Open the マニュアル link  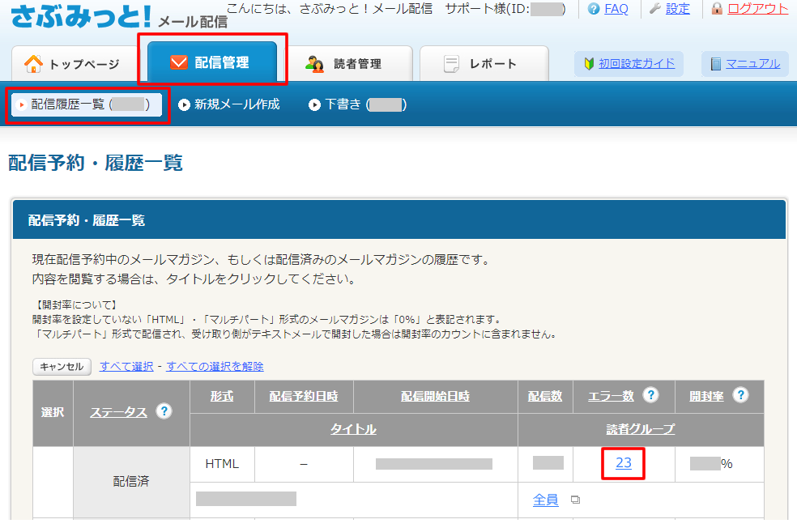(752, 63)
